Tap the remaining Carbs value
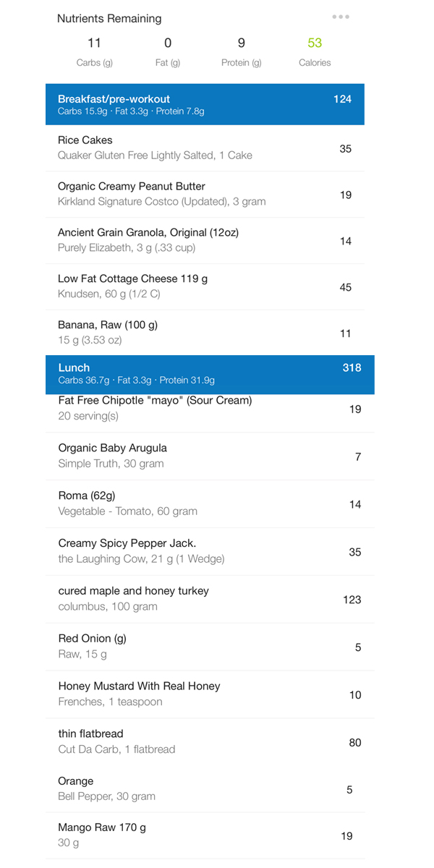The height and width of the screenshot is (868, 434). pyautogui.click(x=94, y=43)
